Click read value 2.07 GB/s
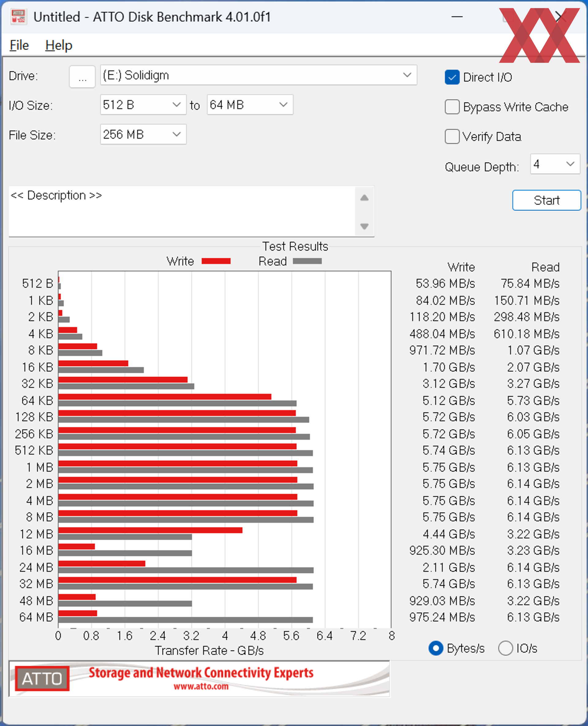 coord(533,367)
